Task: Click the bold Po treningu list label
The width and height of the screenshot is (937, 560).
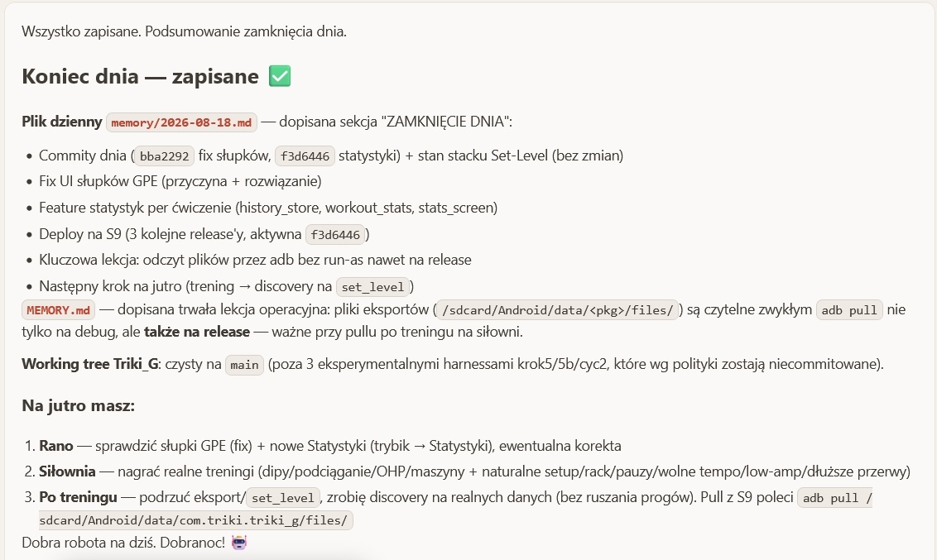Action: click(79, 497)
